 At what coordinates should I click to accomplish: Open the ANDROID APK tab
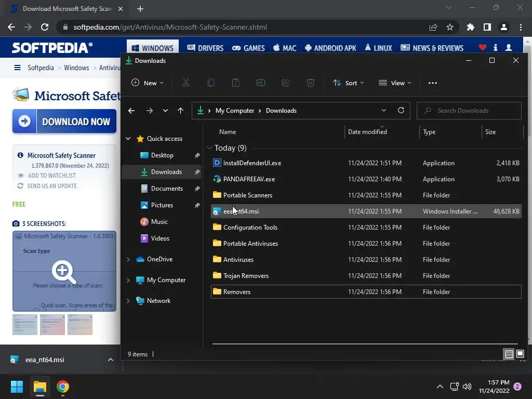330,48
